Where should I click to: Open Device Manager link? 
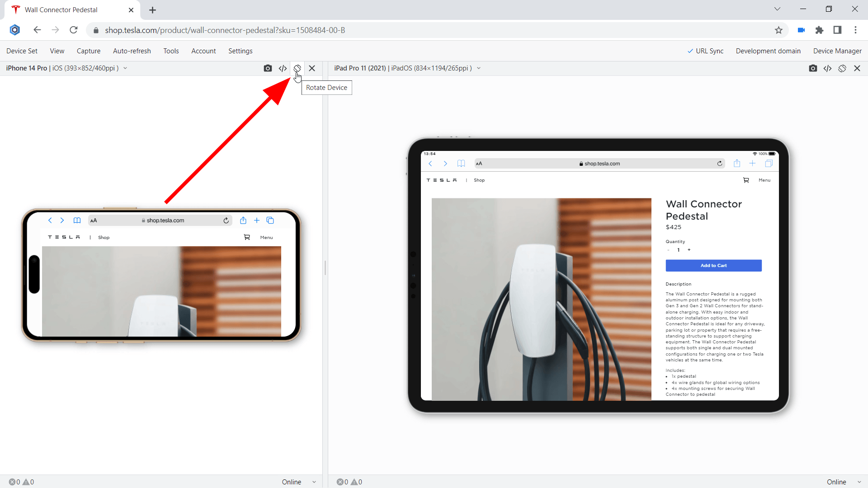pyautogui.click(x=837, y=51)
